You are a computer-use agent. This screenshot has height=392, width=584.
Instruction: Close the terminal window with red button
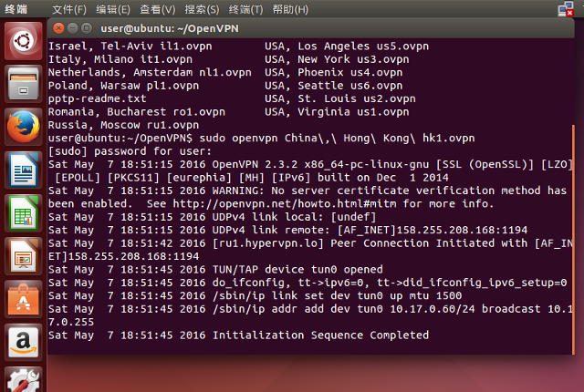coord(58,28)
